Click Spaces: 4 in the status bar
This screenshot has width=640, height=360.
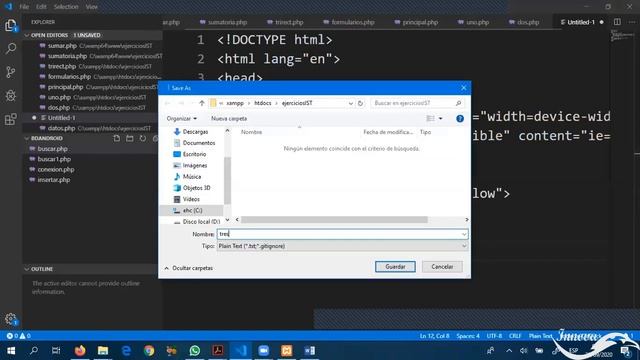pos(468,336)
